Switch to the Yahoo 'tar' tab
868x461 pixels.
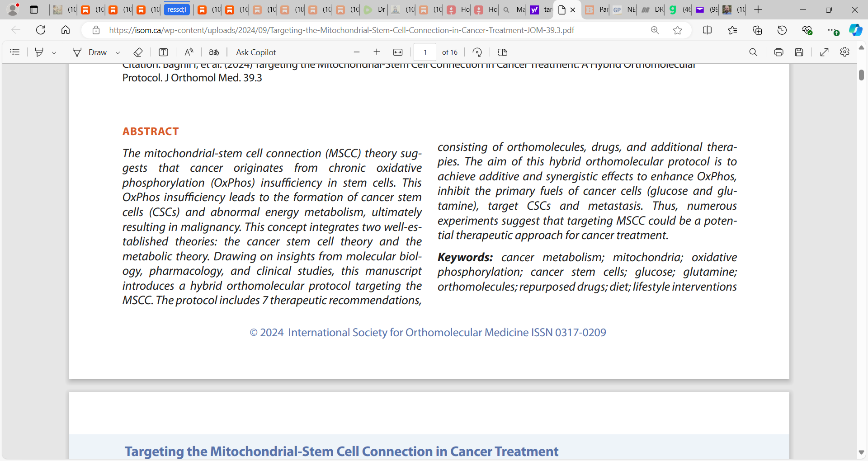point(541,9)
